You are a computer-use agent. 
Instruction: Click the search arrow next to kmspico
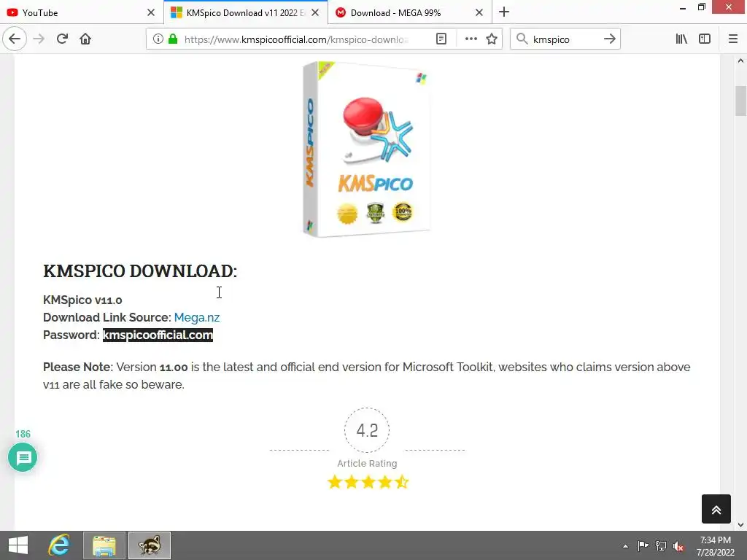[x=609, y=39]
